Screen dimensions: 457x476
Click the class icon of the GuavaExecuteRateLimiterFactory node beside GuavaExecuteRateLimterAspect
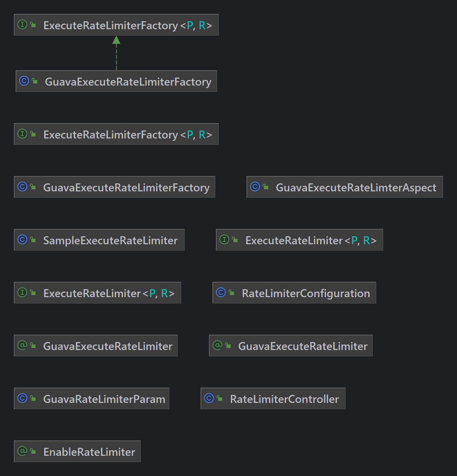(22, 187)
